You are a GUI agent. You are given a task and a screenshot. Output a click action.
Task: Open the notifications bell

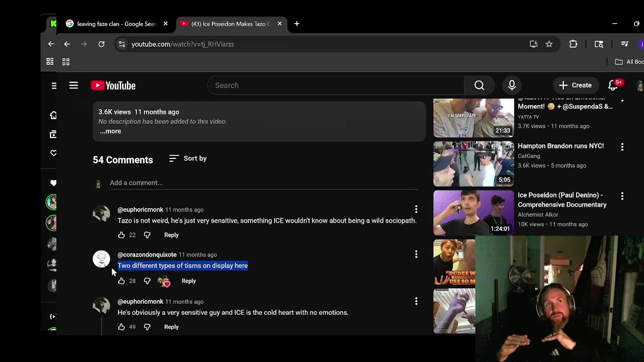[613, 85]
